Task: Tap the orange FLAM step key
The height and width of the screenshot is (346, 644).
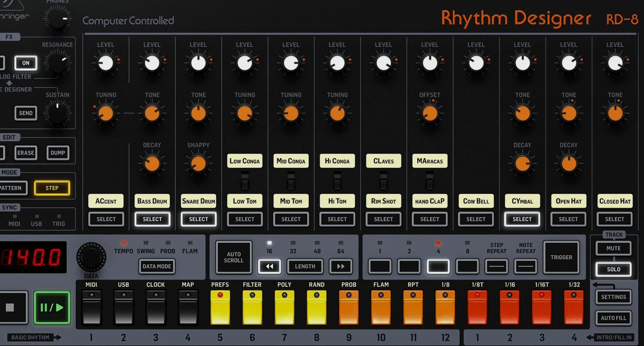Action: click(x=380, y=307)
